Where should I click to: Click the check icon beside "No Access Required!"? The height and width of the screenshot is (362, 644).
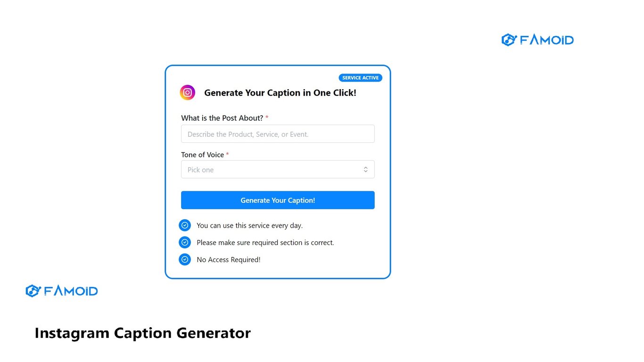coord(185,259)
